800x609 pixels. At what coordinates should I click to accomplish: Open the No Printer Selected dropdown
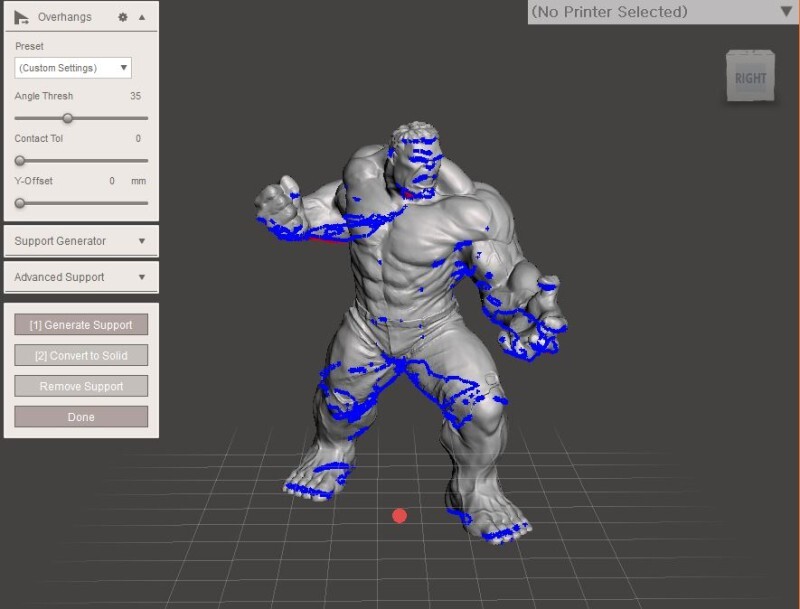coord(663,12)
